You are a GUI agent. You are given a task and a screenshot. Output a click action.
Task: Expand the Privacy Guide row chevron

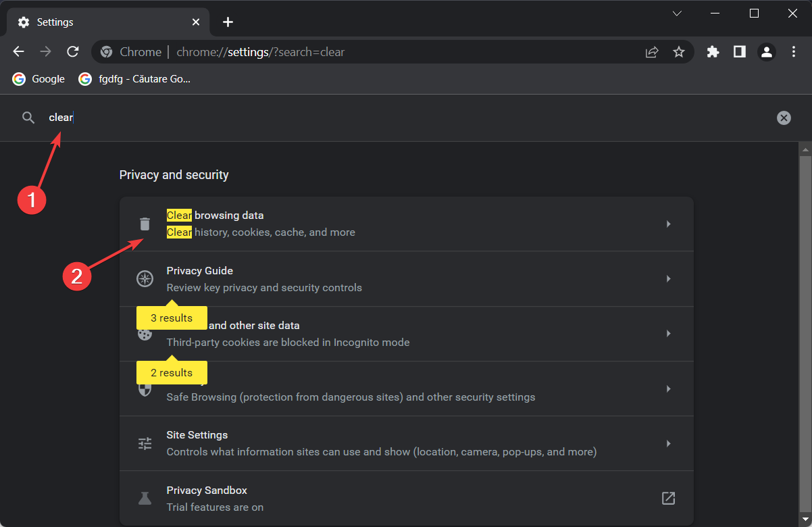click(x=668, y=278)
